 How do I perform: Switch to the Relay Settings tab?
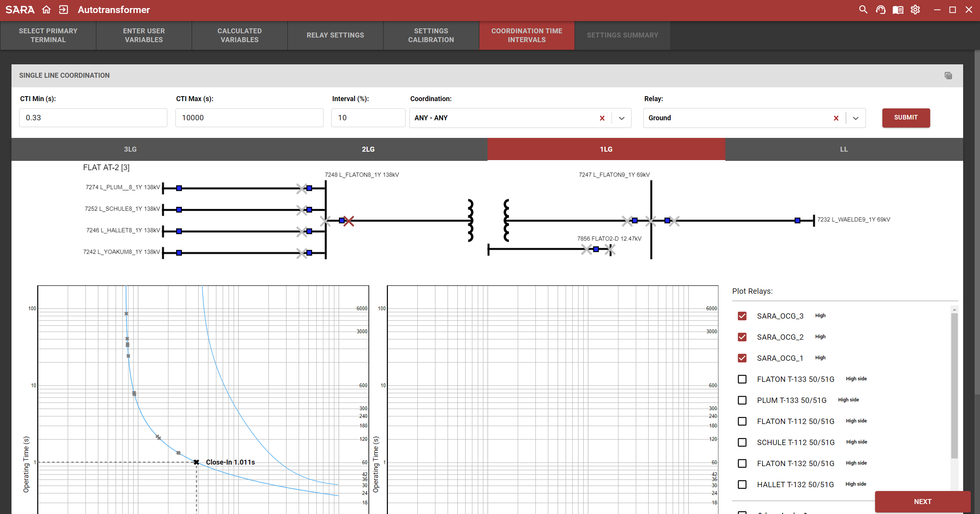click(335, 35)
